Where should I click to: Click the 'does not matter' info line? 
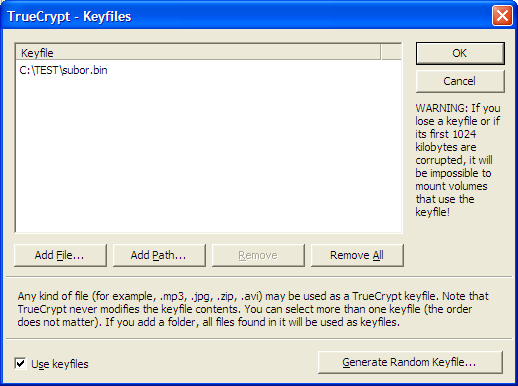tap(208, 322)
